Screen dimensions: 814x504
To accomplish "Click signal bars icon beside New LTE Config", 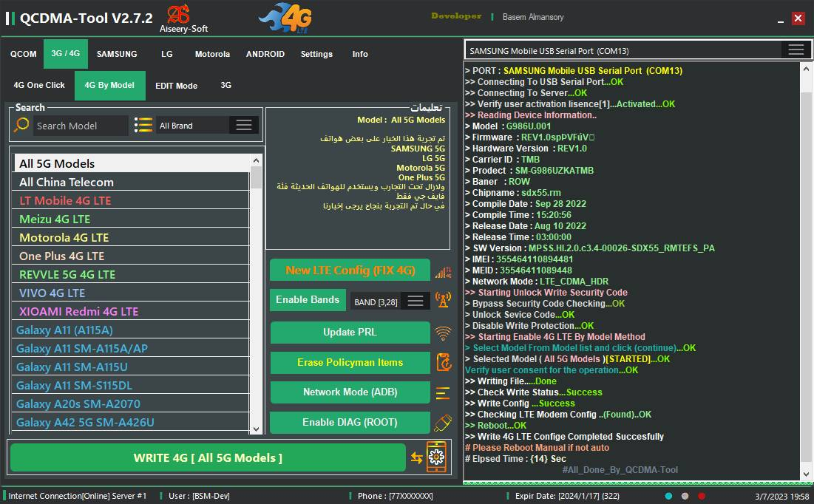I will pos(444,271).
